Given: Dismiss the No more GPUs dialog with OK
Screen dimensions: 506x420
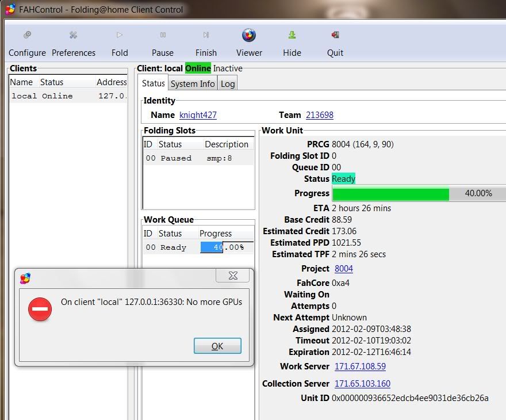Looking at the screenshot, I should click(217, 346).
